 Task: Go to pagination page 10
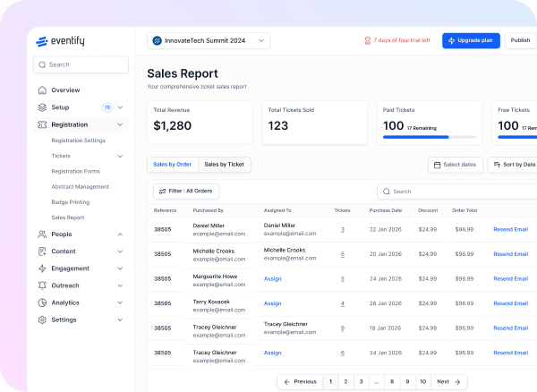pos(423,382)
